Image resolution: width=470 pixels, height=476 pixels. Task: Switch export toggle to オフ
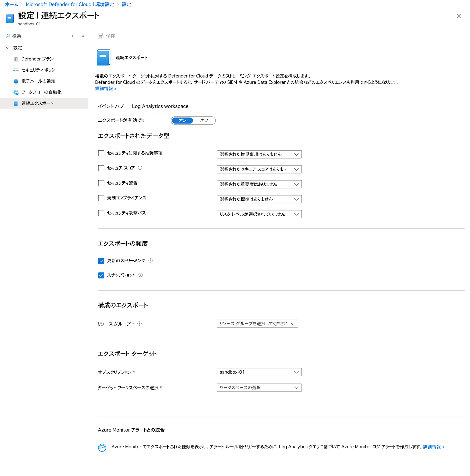(204, 120)
